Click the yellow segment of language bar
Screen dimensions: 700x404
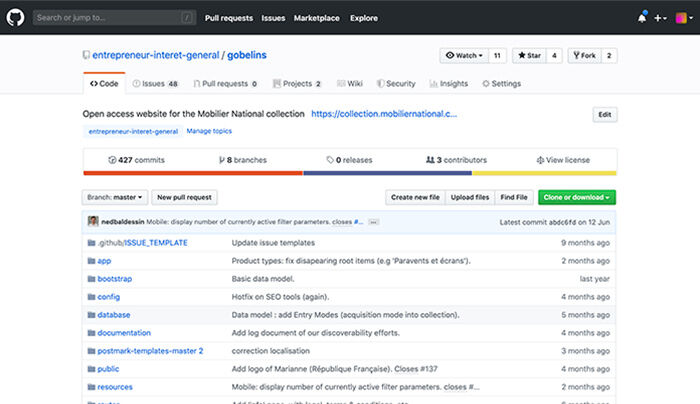point(545,173)
